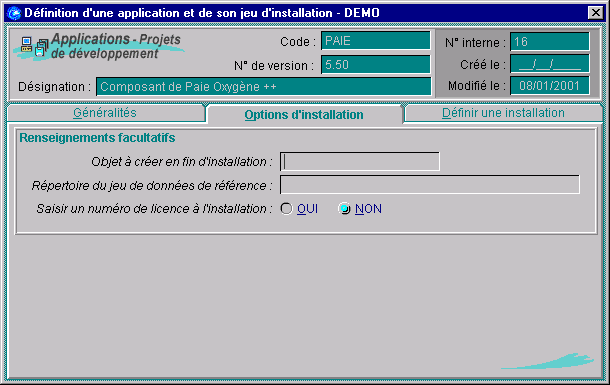
Task: Click the N° de version field
Action: pyautogui.click(x=376, y=65)
